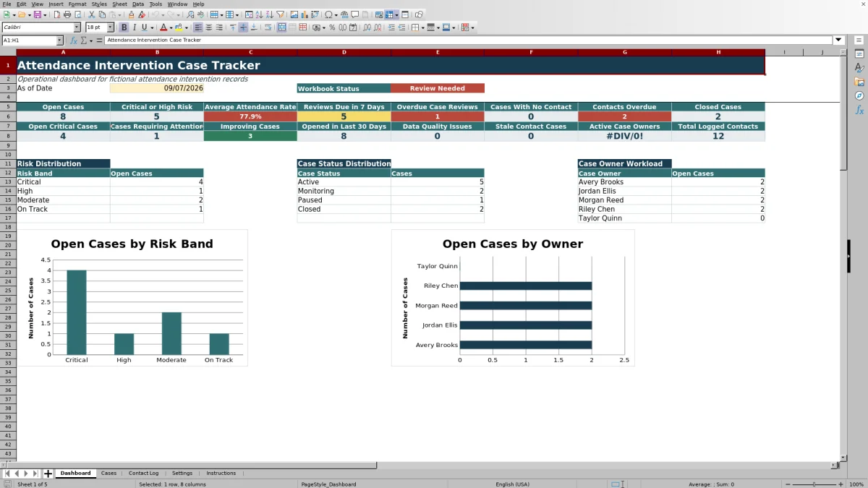Open Find and Replace magnifier icon
Viewport: 868px width, 488px height.
[190, 14]
